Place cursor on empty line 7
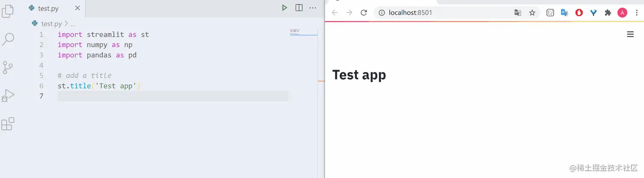The image size is (644, 178). tap(172, 96)
